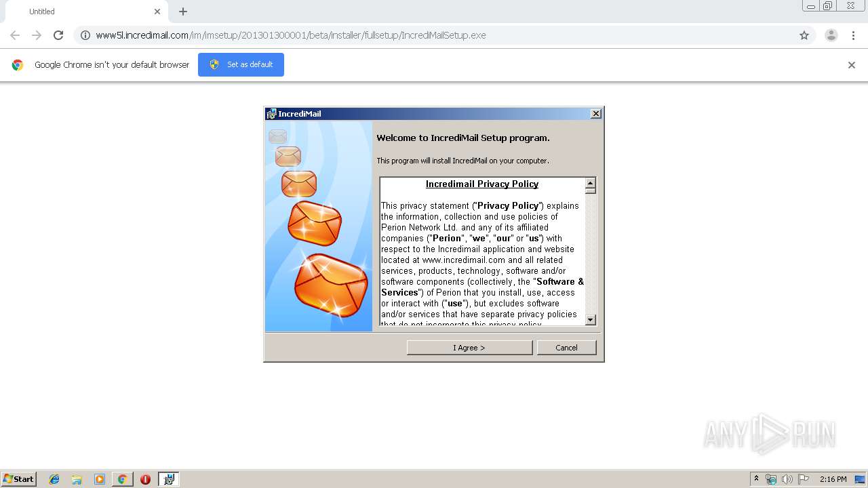Set Chrome as default browser

[241, 64]
